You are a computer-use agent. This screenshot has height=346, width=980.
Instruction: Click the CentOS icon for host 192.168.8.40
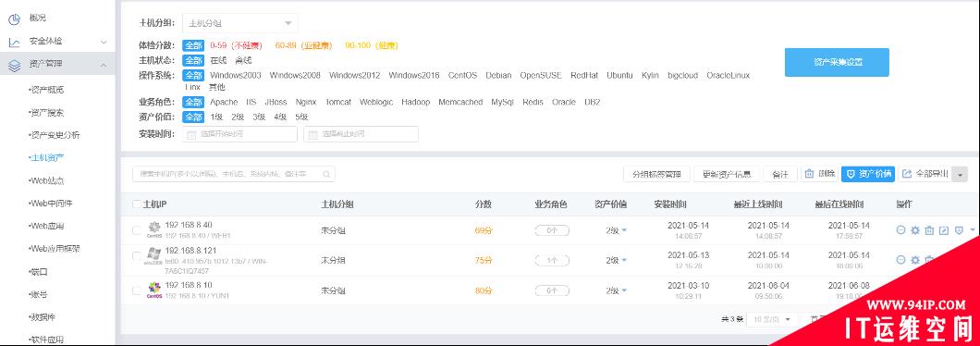153,229
